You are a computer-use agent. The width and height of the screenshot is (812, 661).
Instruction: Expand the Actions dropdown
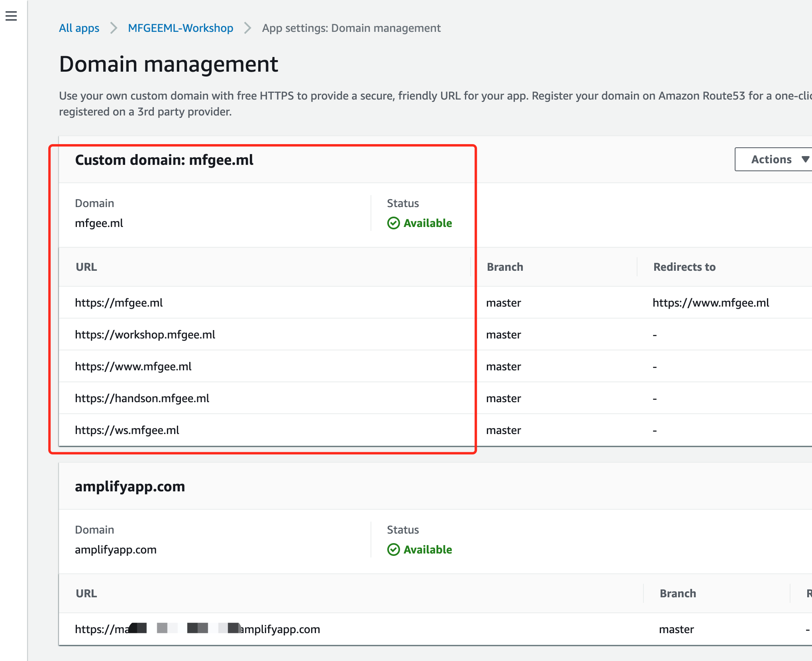coord(771,159)
